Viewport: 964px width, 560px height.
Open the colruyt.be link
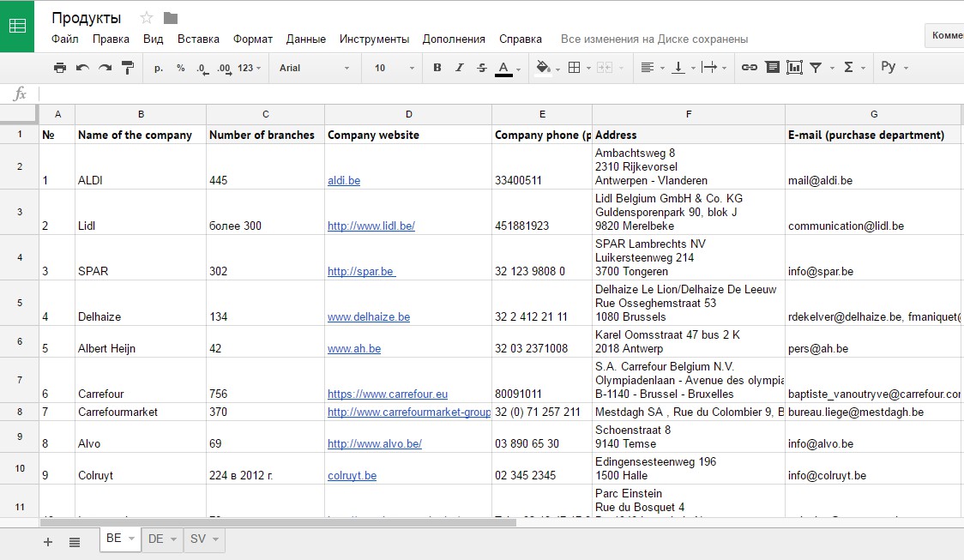(352, 476)
